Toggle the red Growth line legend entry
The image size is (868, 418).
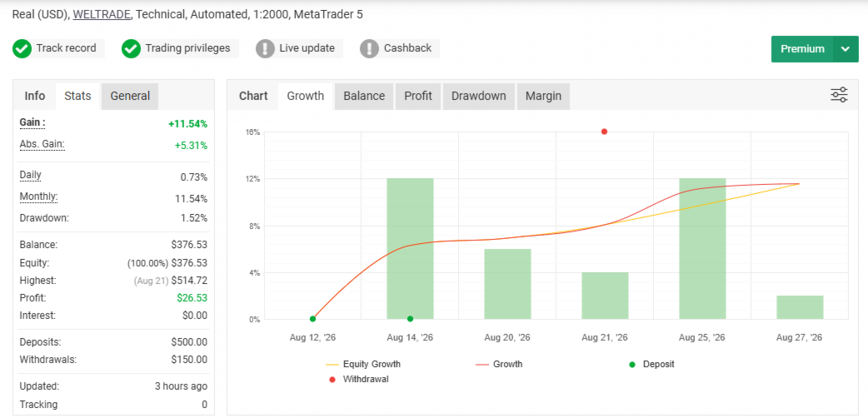coord(499,365)
